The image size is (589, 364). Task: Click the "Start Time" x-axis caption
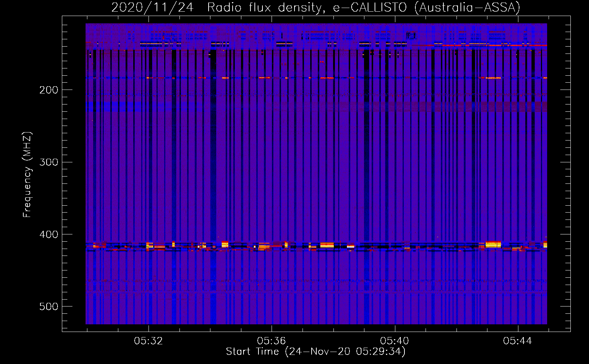click(252, 352)
